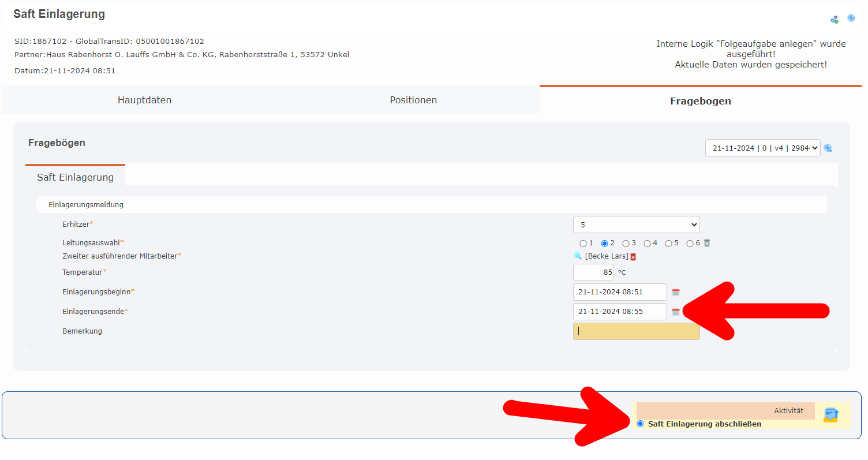Remove [Becke Lars] with the red delete icon
This screenshot has height=460, width=868.
click(633, 256)
